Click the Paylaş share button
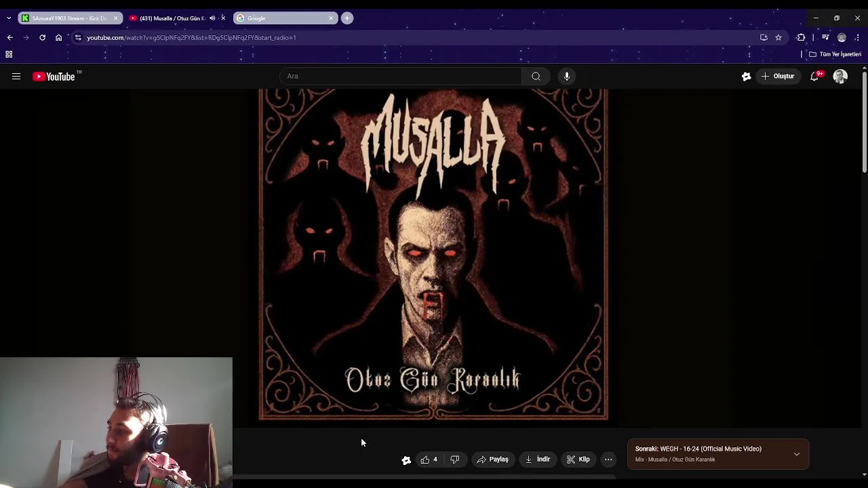 [492, 460]
